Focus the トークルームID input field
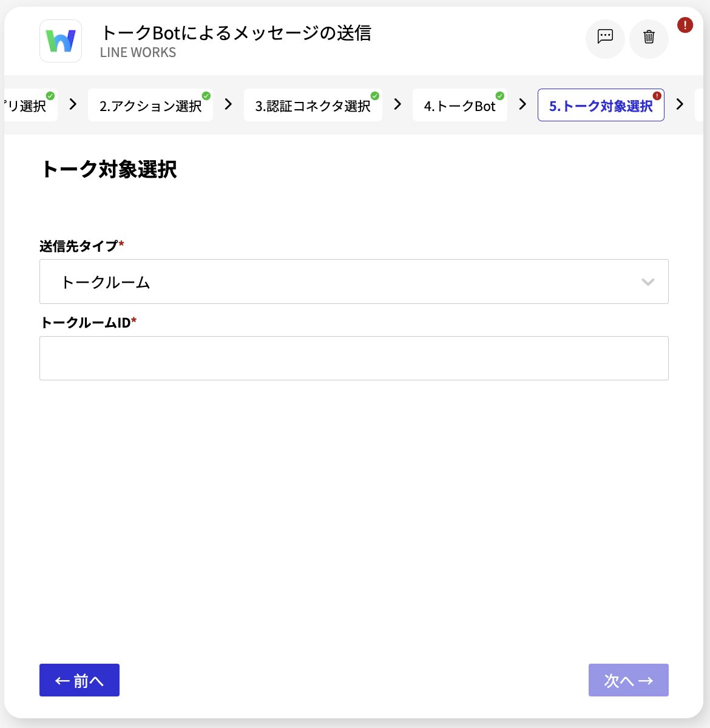 (x=354, y=358)
